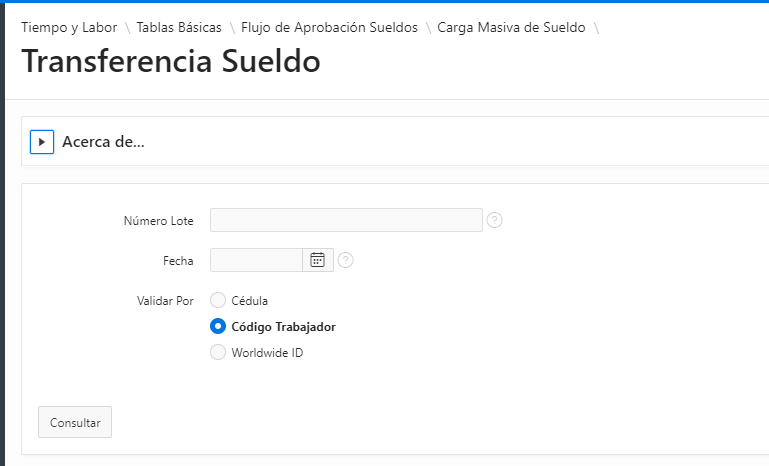Click the Validar Por label
769x466 pixels.
[165, 301]
